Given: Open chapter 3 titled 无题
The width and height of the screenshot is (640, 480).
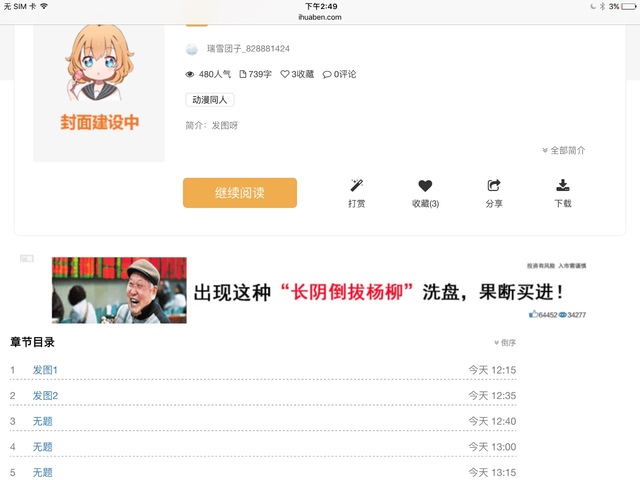Looking at the screenshot, I should click(42, 421).
